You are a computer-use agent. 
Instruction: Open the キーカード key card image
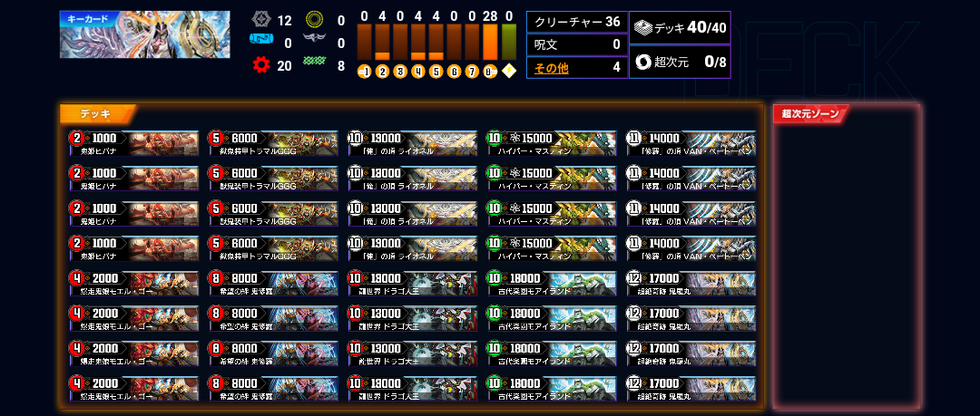(x=144, y=35)
